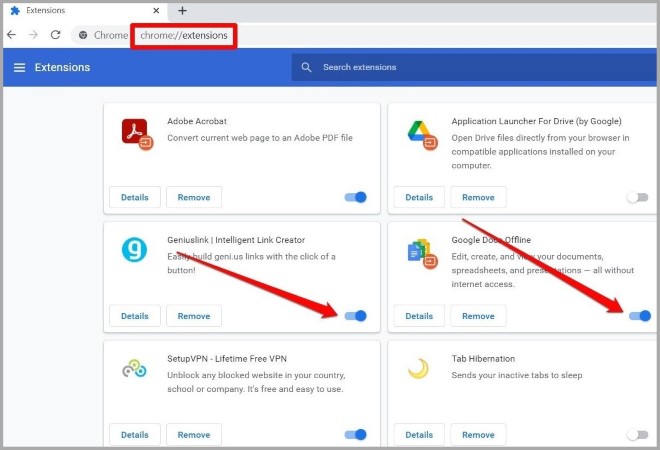Remove the SetupVPN extension

(194, 434)
